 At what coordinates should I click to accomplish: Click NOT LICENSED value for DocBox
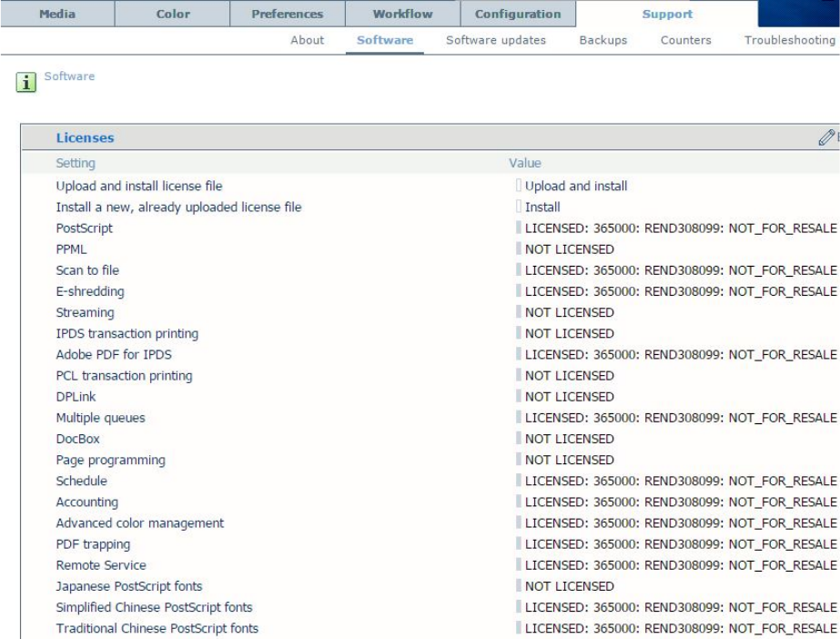569,439
